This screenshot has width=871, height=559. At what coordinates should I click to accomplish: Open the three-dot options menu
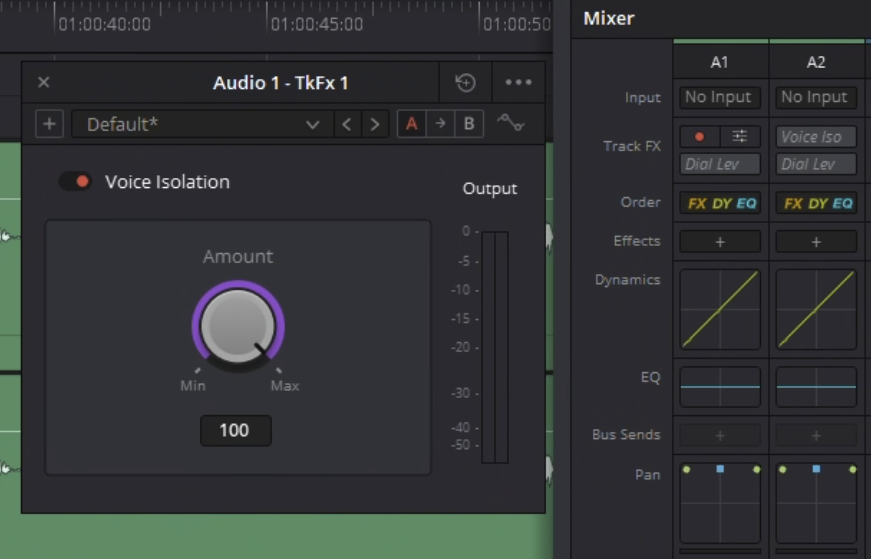[x=518, y=82]
